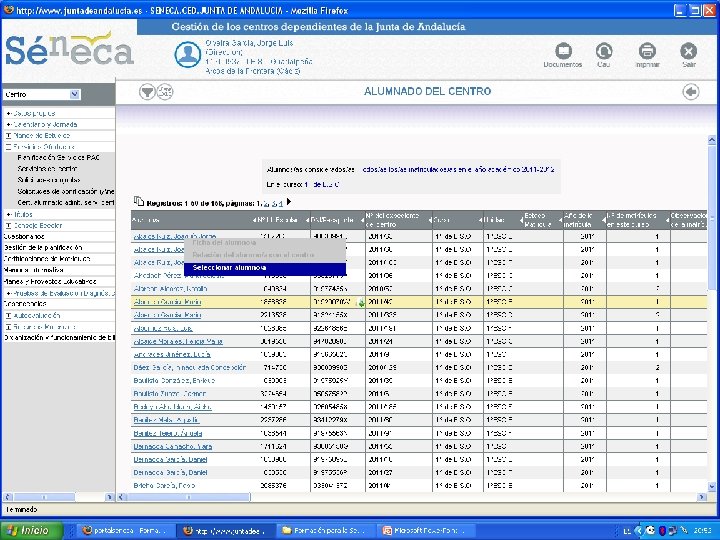Open Organización y funcionamiento sidebar item
The width and height of the screenshot is (720, 540).
click(x=59, y=338)
